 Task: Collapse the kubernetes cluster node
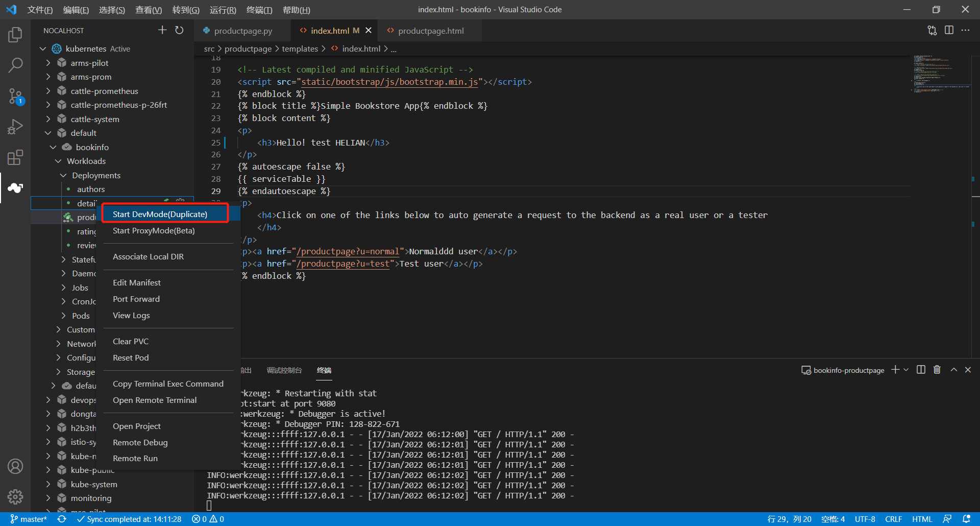43,49
